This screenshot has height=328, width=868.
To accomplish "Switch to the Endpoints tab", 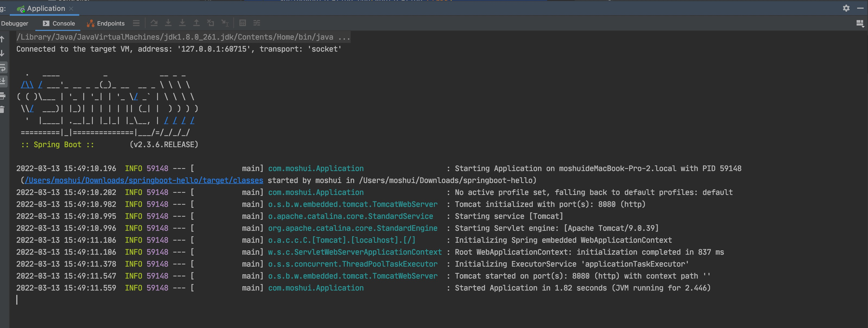I will [x=106, y=23].
